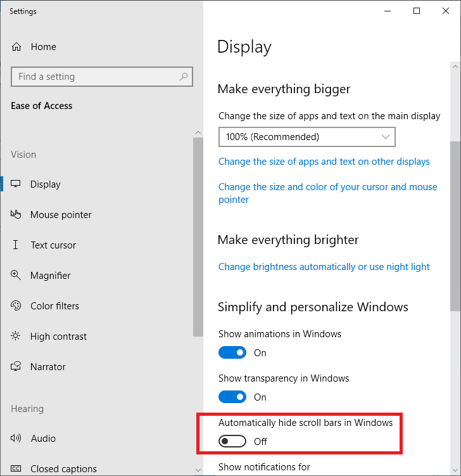Image resolution: width=461 pixels, height=476 pixels.
Task: Open brightness or night light link
Action: (324, 267)
